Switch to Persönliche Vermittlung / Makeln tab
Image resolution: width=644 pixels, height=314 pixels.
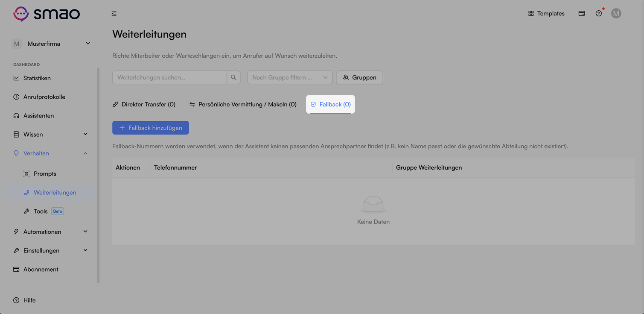pyautogui.click(x=243, y=104)
